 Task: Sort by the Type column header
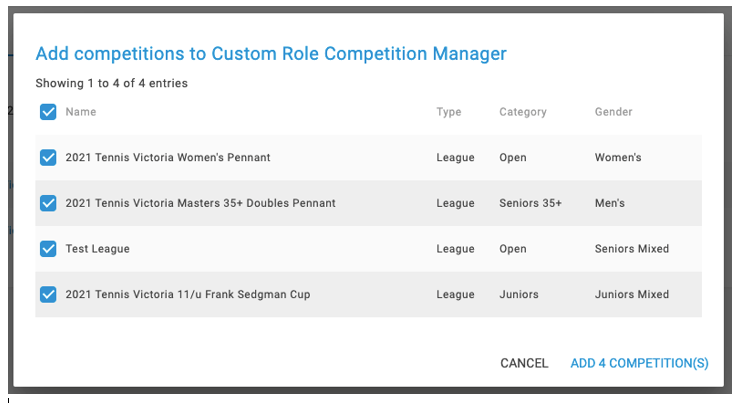click(x=449, y=112)
